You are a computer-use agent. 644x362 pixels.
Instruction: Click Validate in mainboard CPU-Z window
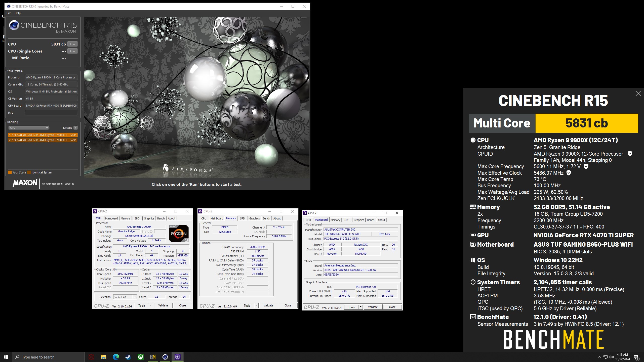pos(373,307)
